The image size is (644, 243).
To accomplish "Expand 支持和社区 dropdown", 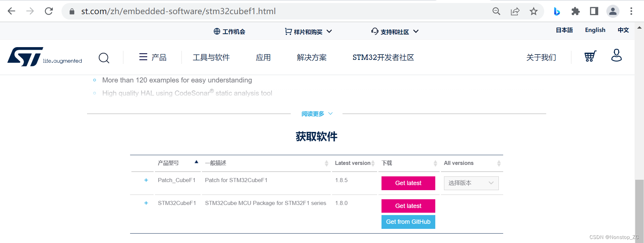I will click(x=395, y=31).
